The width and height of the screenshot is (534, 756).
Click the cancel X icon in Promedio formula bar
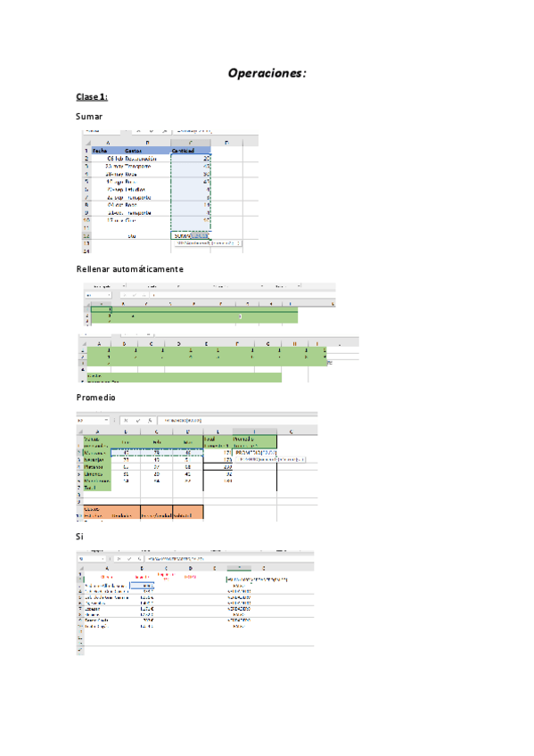coord(126,421)
